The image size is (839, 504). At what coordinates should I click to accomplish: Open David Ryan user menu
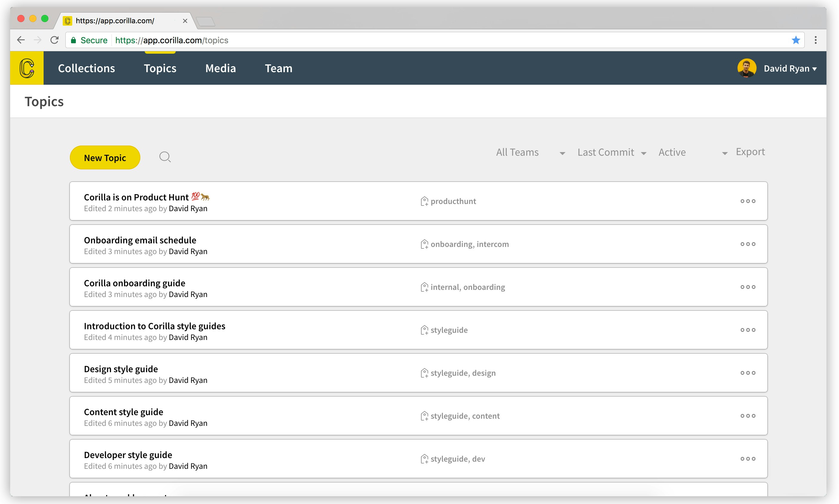tap(790, 69)
